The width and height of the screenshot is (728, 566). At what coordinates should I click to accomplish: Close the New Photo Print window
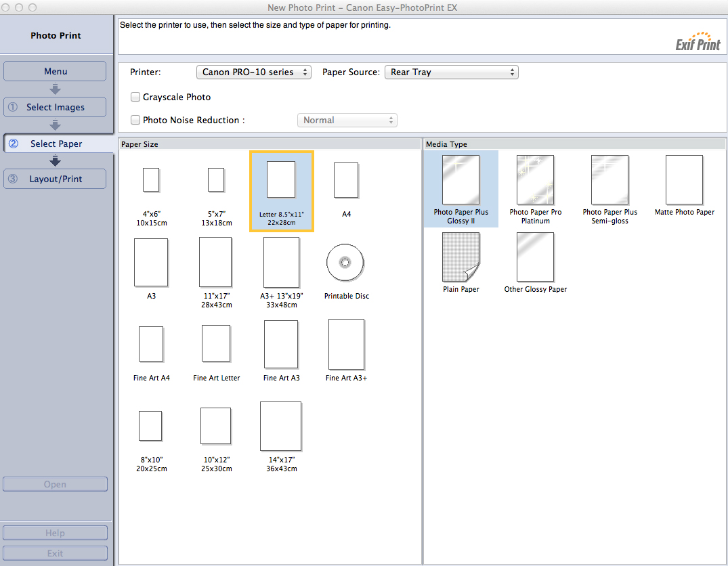tap(5, 7)
